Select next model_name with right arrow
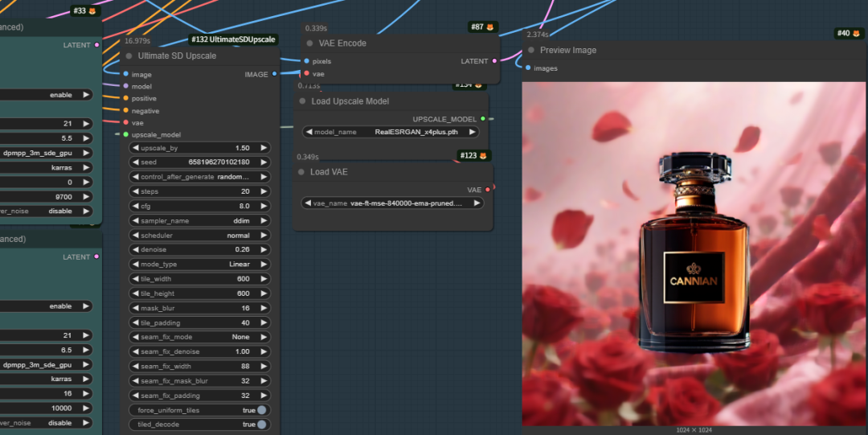Screen dimensions: 868x435 [x=472, y=132]
